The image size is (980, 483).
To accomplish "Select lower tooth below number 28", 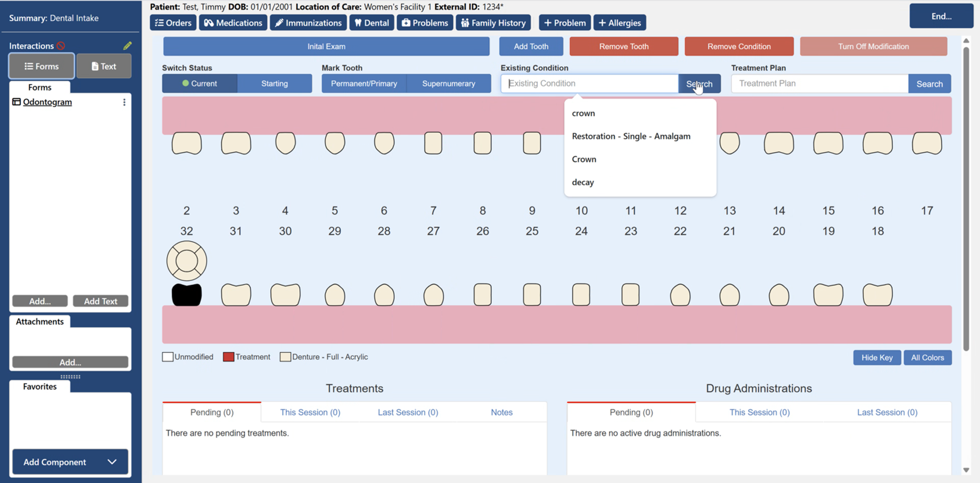I will (384, 295).
